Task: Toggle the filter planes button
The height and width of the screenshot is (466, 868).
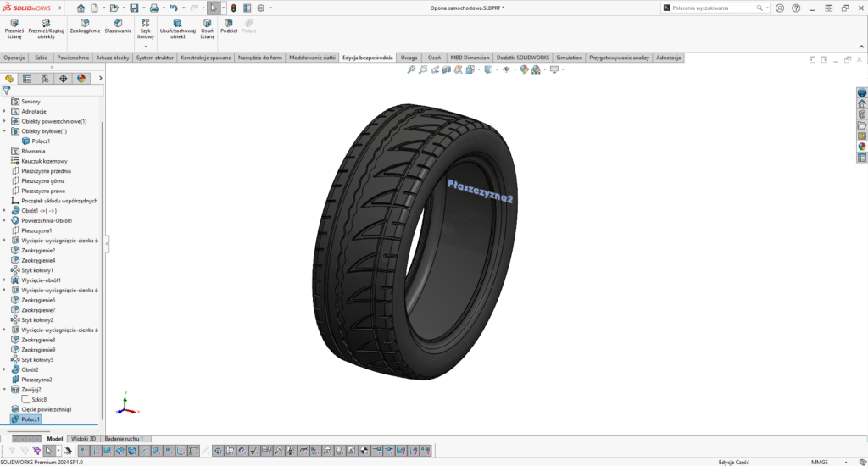Action: pos(156,451)
